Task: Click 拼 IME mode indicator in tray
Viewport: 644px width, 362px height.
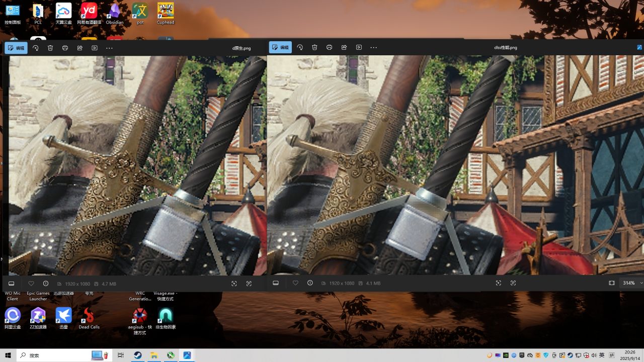Action: pos(612,355)
